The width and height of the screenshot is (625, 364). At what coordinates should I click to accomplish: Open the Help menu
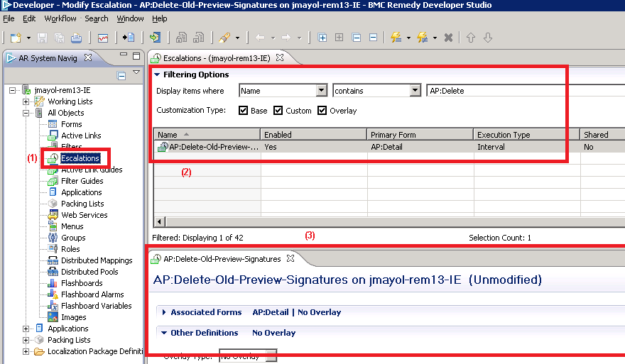(159, 18)
